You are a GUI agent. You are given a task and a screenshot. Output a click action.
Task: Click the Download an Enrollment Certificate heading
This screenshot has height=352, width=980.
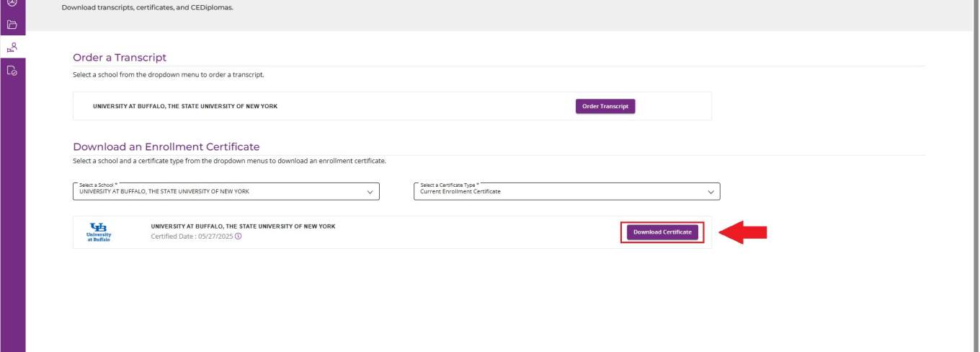166,146
